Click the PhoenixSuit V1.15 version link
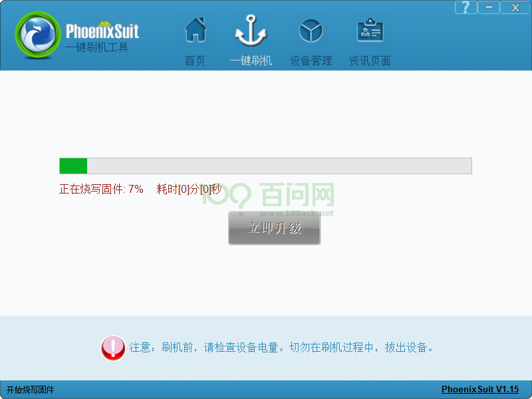The width and height of the screenshot is (532, 399). tap(479, 390)
